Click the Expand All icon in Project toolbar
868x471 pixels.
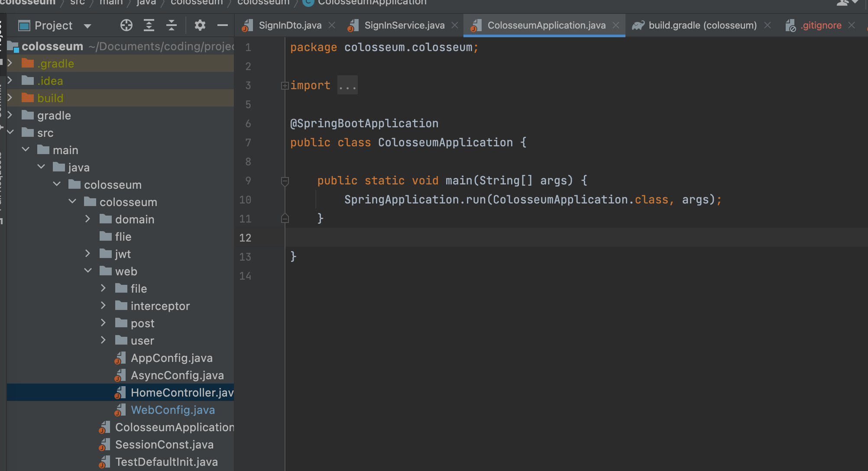coord(149,26)
